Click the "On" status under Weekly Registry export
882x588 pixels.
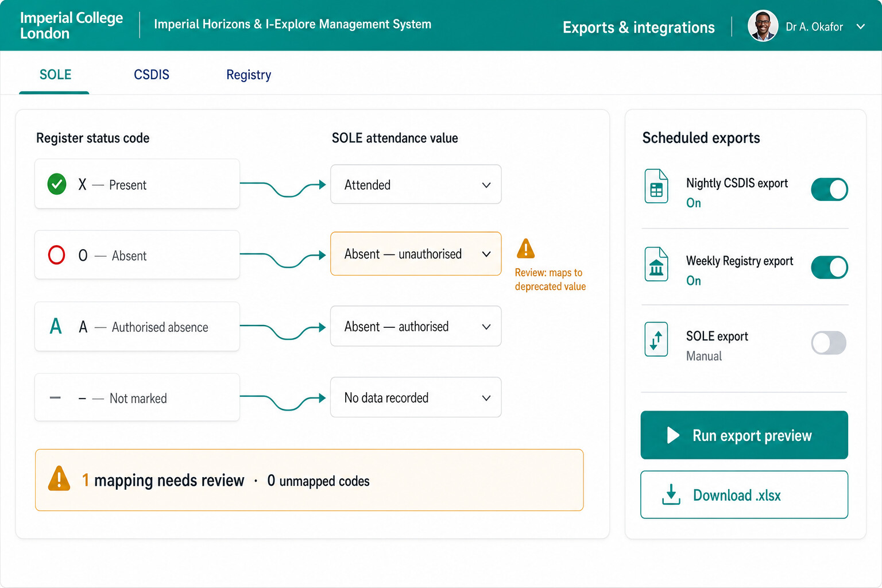click(693, 281)
